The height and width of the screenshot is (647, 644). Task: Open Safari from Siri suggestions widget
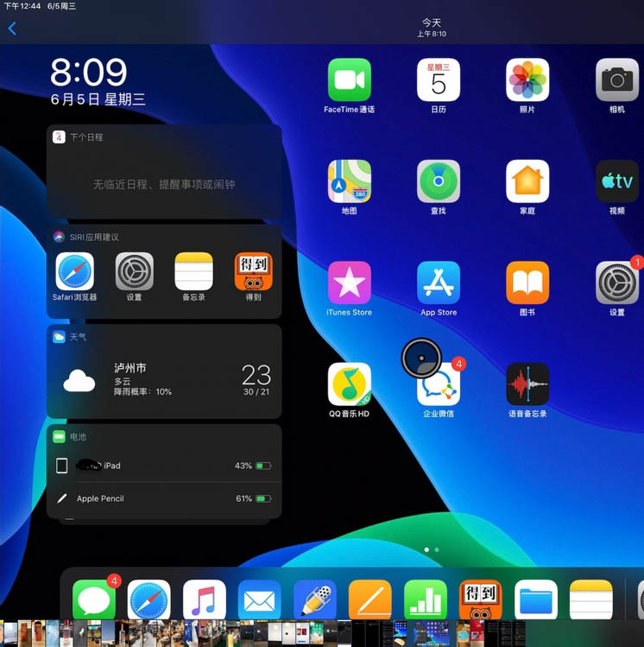(74, 271)
